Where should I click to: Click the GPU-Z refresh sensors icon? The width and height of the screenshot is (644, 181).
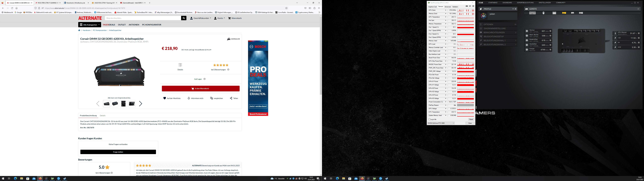pyautogui.click(x=470, y=6)
